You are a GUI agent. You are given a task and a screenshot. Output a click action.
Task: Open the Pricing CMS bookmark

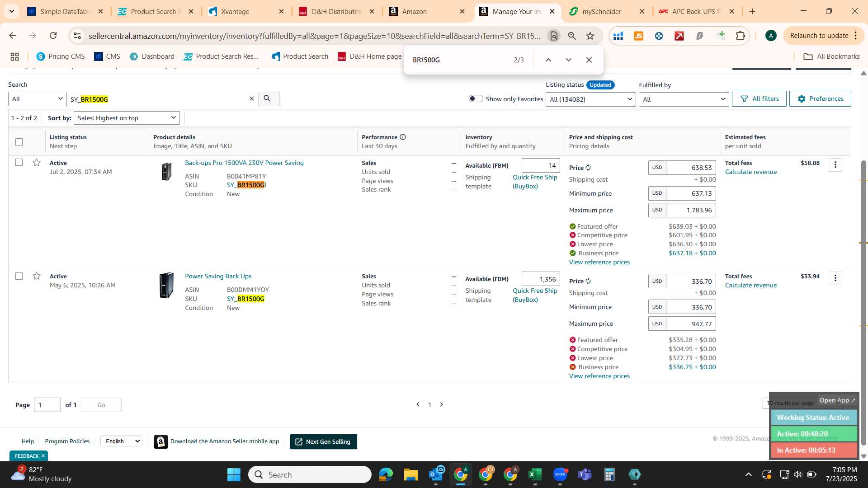(x=61, y=56)
